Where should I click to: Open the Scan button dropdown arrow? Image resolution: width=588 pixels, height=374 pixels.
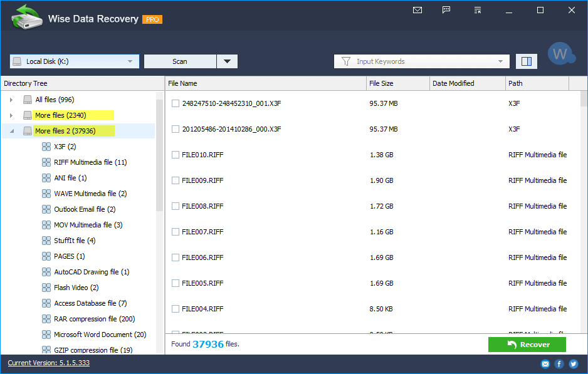click(x=227, y=61)
